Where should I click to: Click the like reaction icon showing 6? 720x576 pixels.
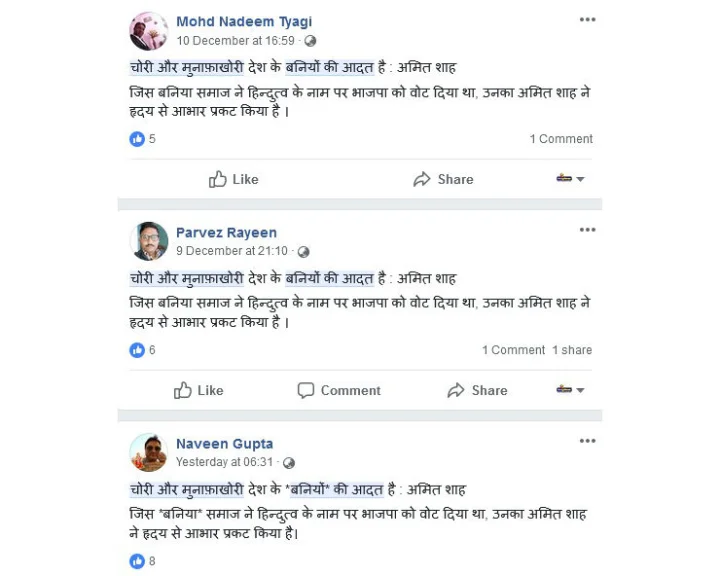(x=137, y=350)
